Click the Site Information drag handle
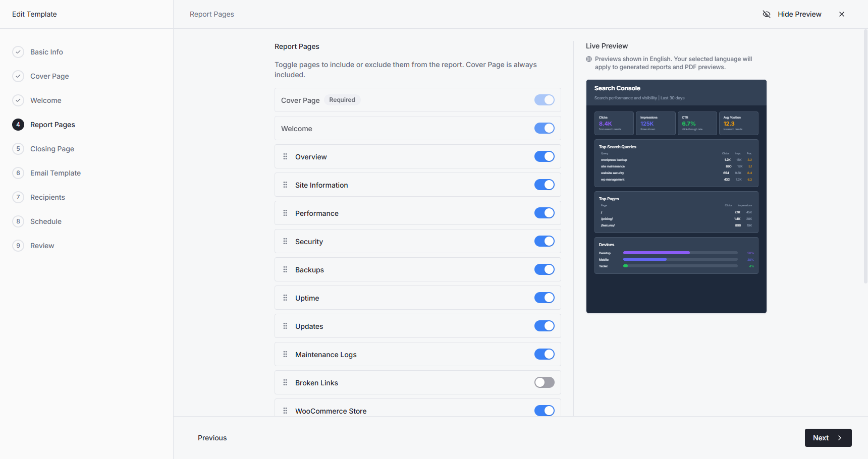 click(x=285, y=185)
